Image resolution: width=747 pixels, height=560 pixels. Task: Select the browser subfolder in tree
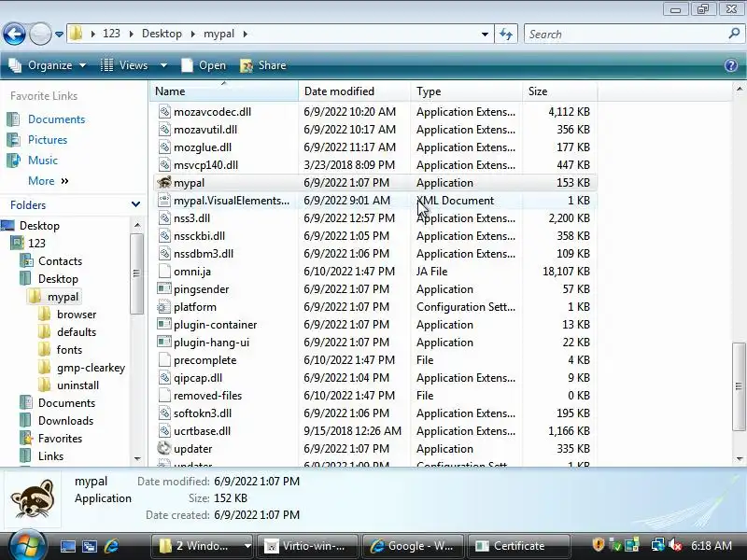click(x=77, y=315)
